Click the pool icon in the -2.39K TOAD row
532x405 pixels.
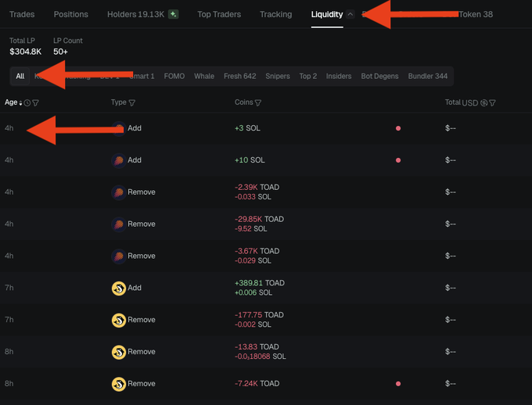coord(119,192)
